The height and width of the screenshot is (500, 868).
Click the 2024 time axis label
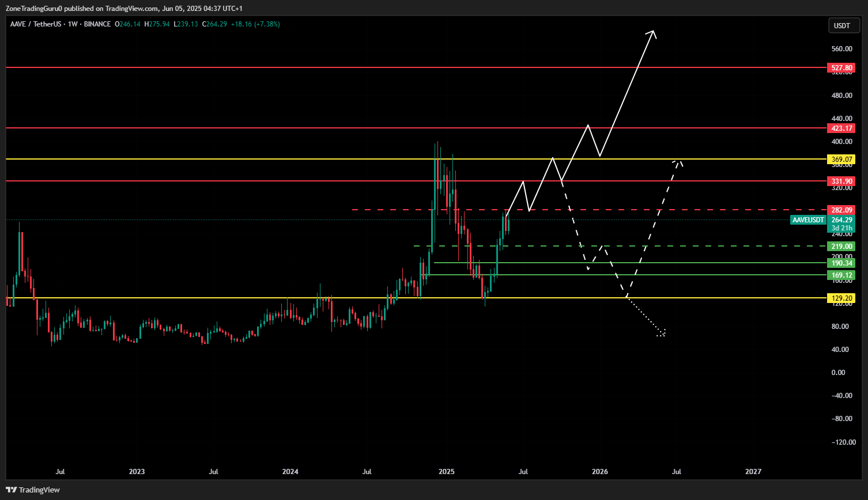click(290, 472)
